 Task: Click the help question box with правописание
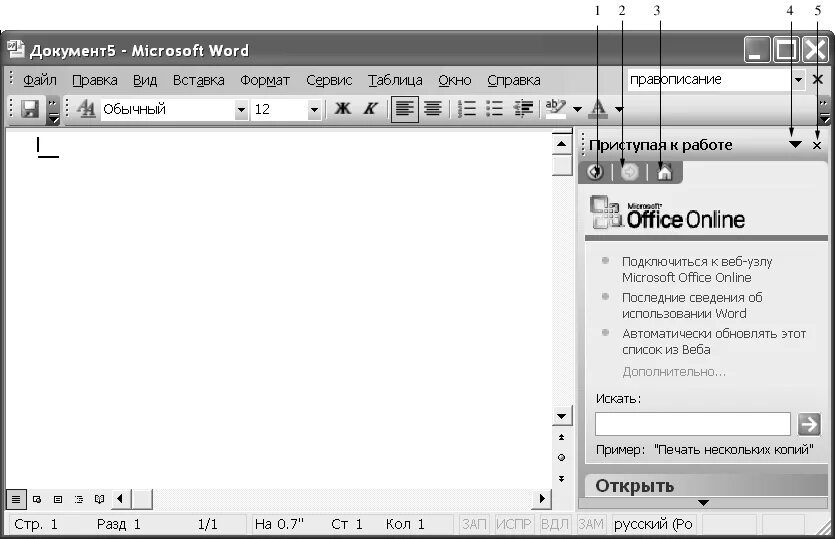(x=709, y=80)
